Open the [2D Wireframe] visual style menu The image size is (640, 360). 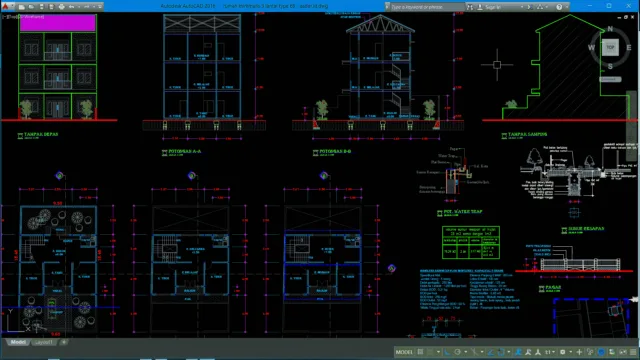coord(31,17)
